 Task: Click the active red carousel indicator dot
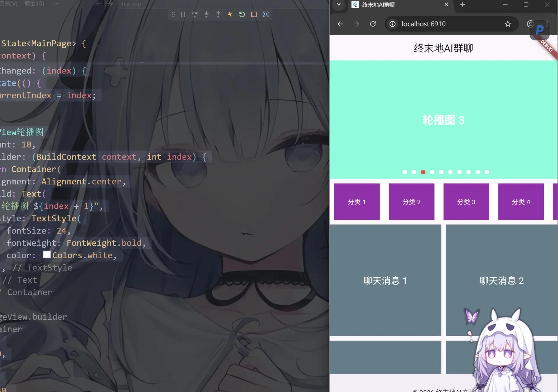(423, 172)
